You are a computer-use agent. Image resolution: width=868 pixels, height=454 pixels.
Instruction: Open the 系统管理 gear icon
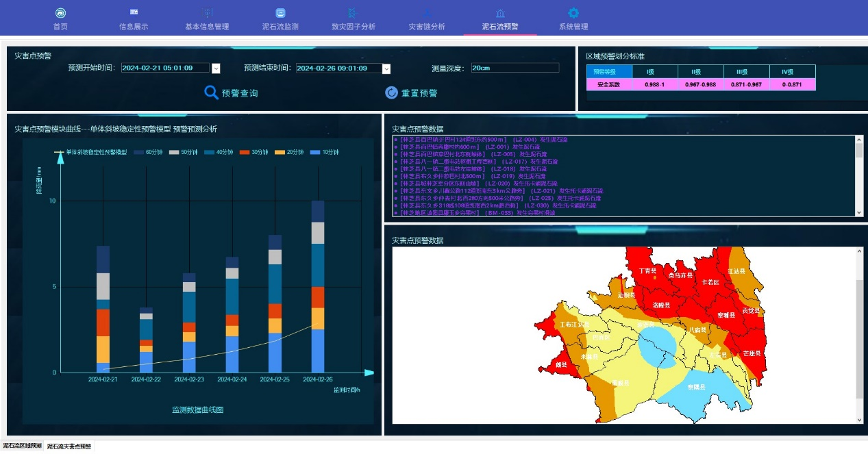[573, 13]
